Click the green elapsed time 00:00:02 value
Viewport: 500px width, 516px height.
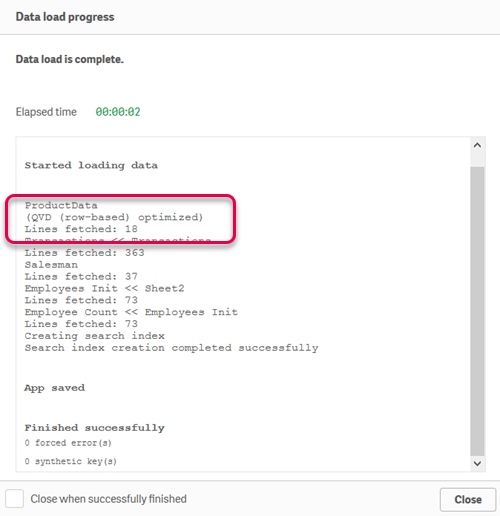pyautogui.click(x=118, y=112)
